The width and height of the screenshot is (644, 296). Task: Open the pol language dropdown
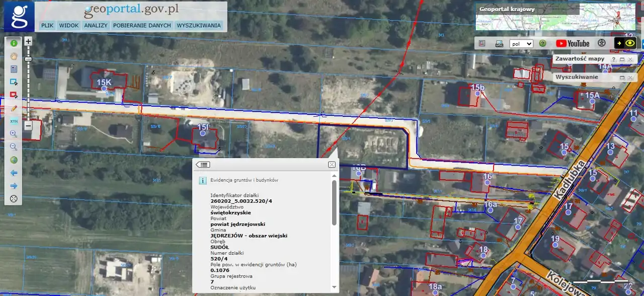521,43
